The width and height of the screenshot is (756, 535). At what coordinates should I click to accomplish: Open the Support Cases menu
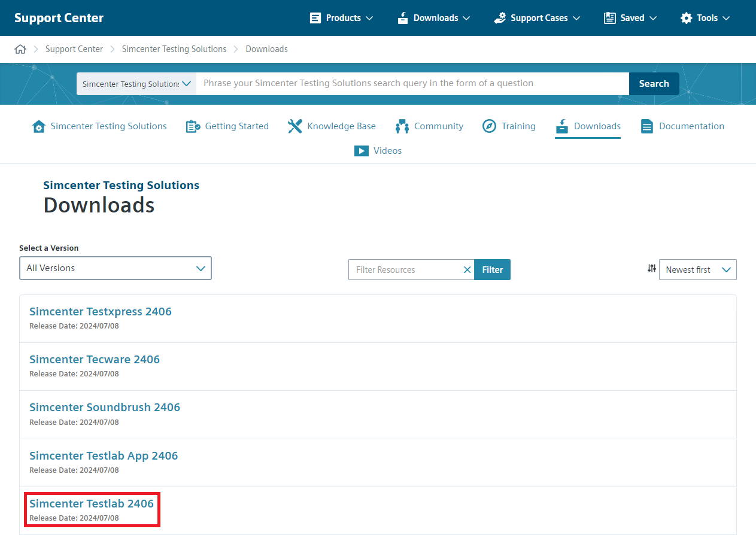[x=536, y=17]
